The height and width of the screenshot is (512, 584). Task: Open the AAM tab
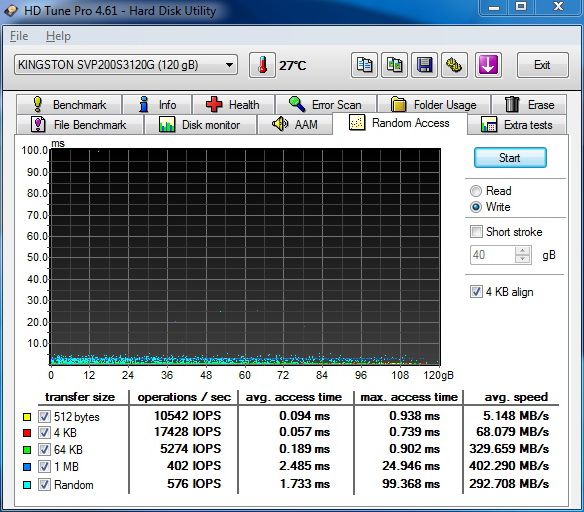[x=295, y=124]
